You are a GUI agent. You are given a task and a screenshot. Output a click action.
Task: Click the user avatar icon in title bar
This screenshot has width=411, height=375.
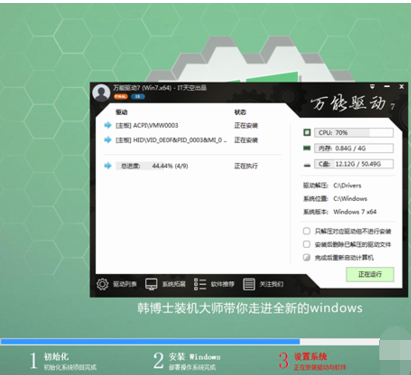(101, 92)
